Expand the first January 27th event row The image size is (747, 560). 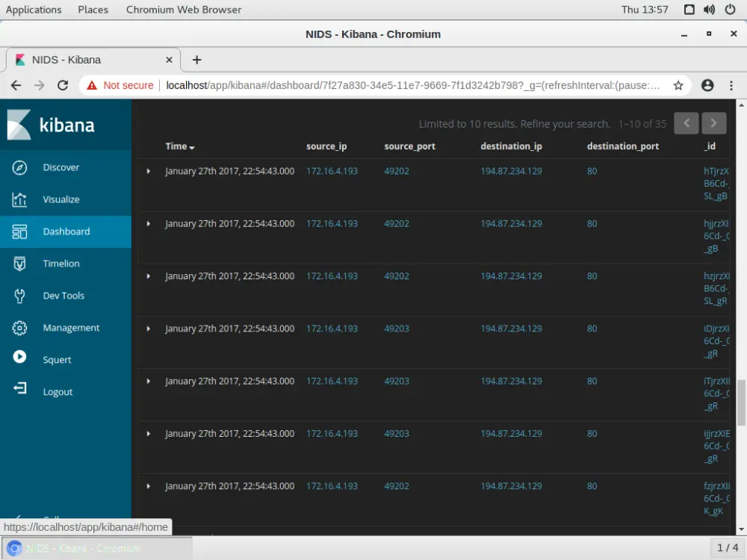coord(150,171)
